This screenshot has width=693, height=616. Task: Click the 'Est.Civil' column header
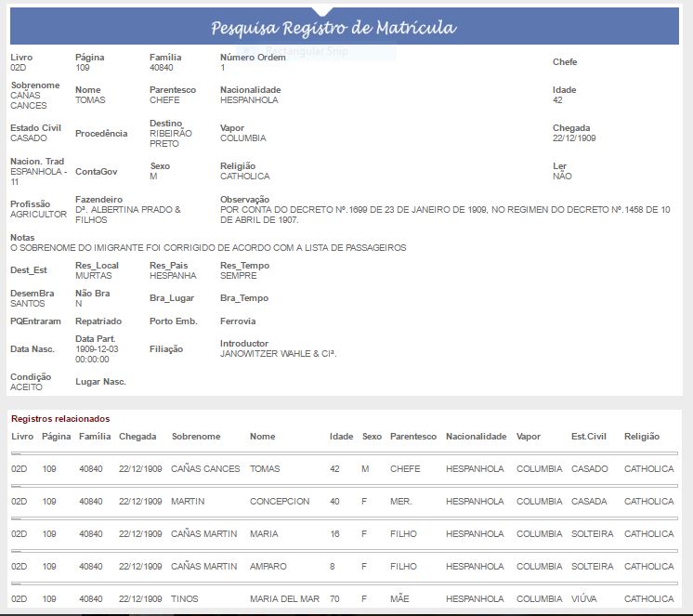point(590,437)
